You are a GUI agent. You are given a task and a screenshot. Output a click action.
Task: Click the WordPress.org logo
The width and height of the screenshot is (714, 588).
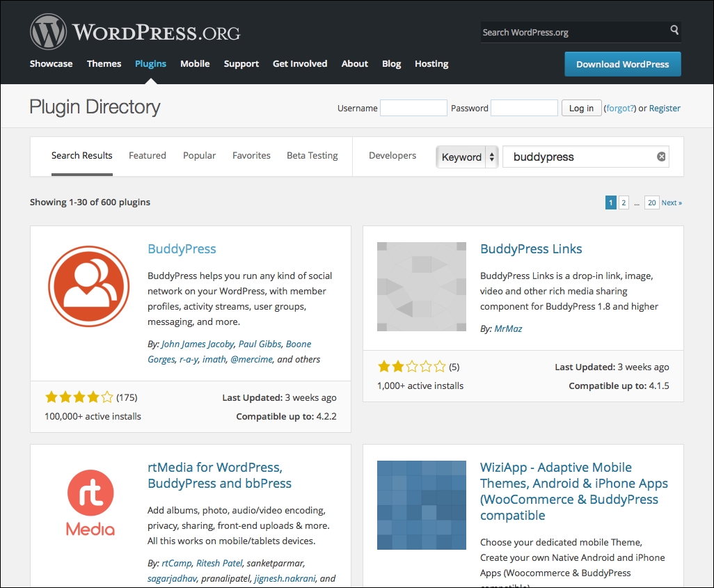(135, 32)
